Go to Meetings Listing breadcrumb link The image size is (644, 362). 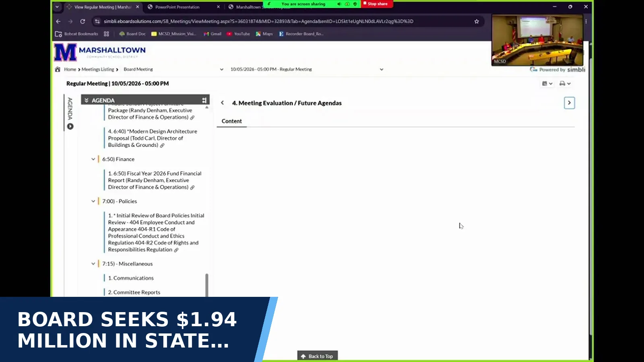(x=98, y=69)
